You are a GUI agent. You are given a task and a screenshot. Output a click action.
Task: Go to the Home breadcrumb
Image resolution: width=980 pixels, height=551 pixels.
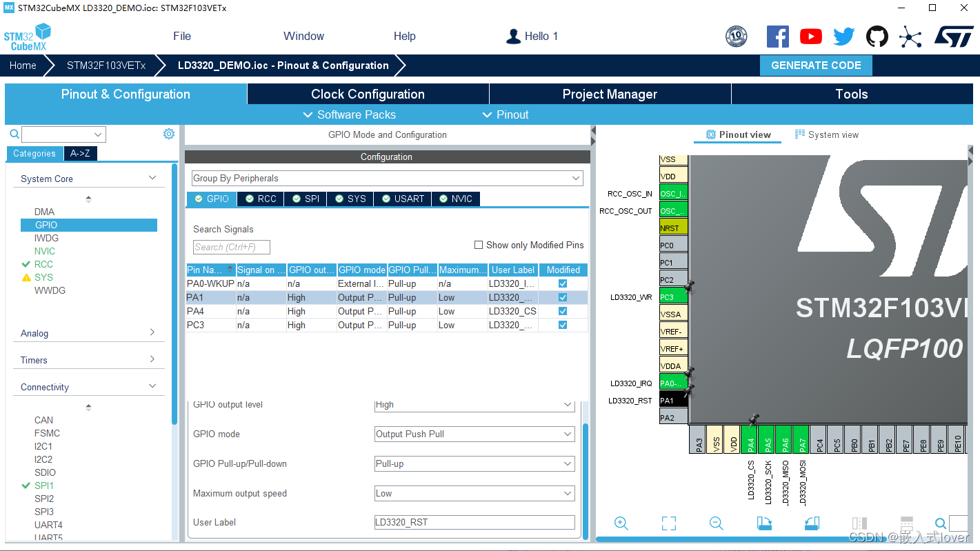[23, 66]
